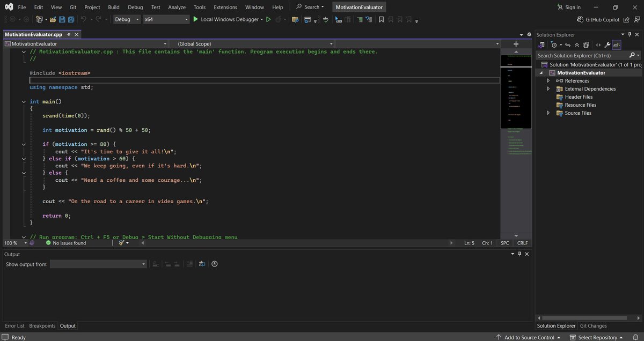
Task: Open the x64 platform dropdown
Action: [x=166, y=19]
